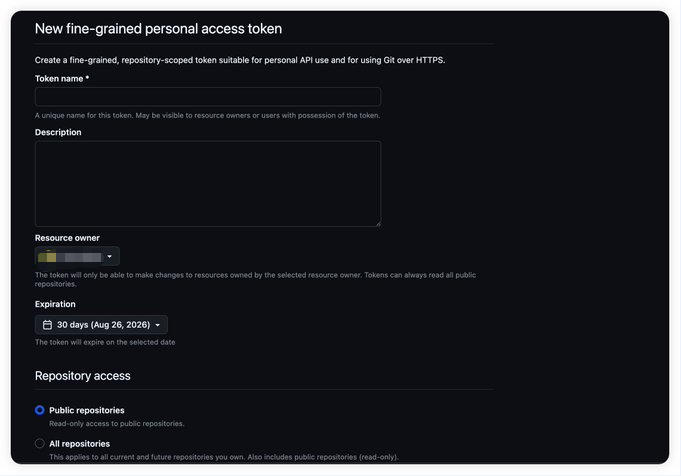Click the "Resource owner" label
This screenshot has width=681, height=476.
(67, 238)
